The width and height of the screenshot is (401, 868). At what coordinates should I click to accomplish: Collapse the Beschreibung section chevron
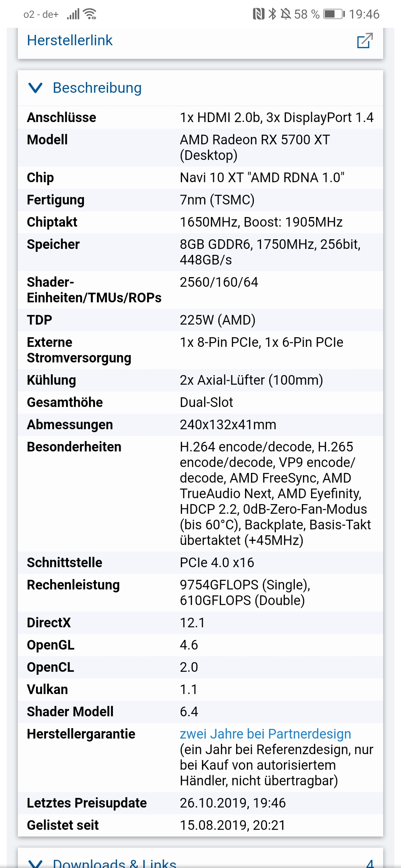35,88
